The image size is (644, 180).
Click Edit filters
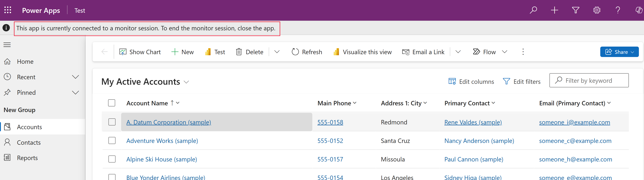521,82
